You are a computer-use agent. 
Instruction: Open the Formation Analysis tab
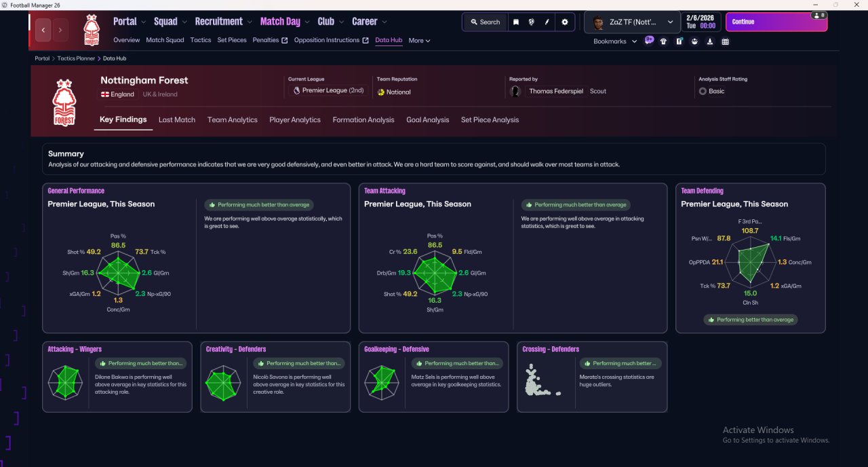click(x=363, y=119)
